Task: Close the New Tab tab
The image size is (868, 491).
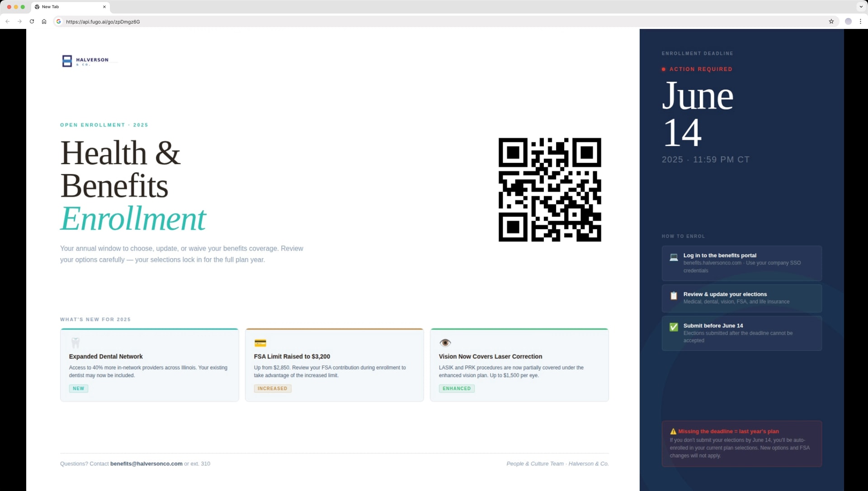Action: point(104,7)
